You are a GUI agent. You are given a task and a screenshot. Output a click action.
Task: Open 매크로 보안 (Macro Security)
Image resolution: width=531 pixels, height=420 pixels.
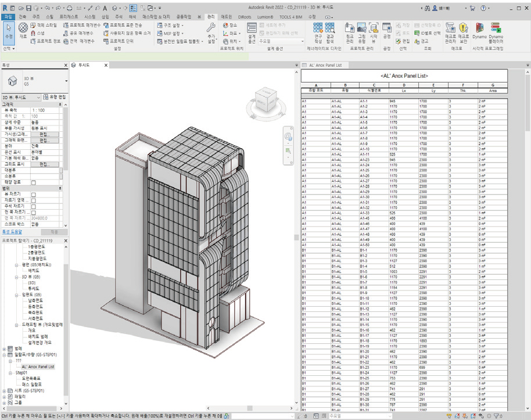(463, 33)
